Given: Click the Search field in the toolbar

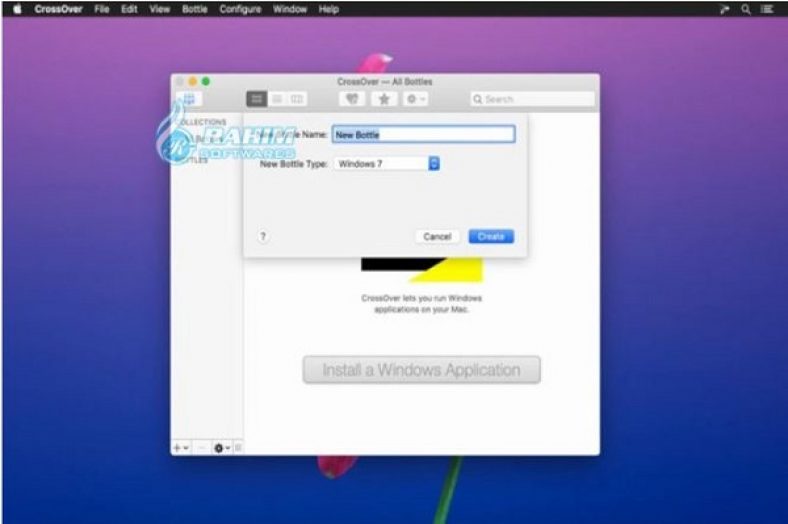Looking at the screenshot, I should coord(533,99).
